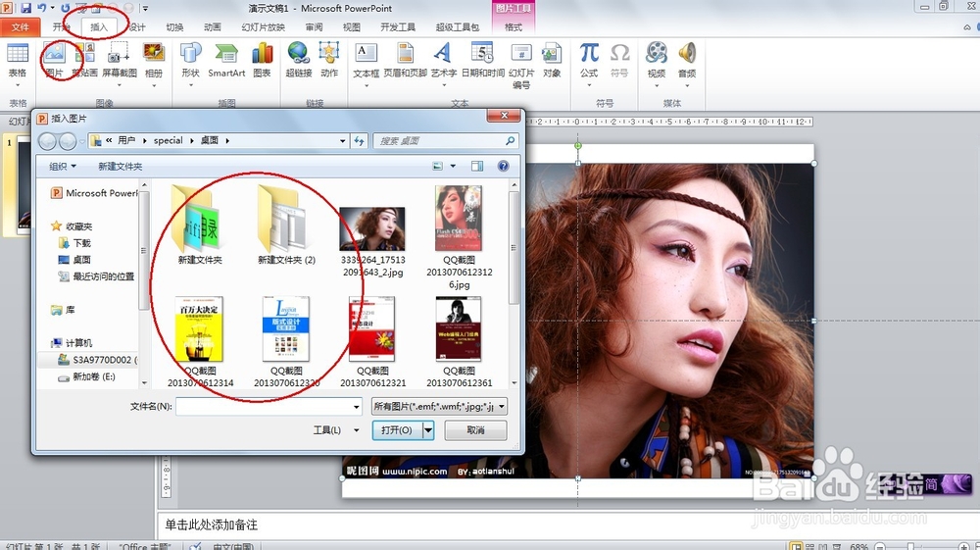This screenshot has width=980, height=550.
Task: Click the 对象 (Object) icon
Action: 551,61
